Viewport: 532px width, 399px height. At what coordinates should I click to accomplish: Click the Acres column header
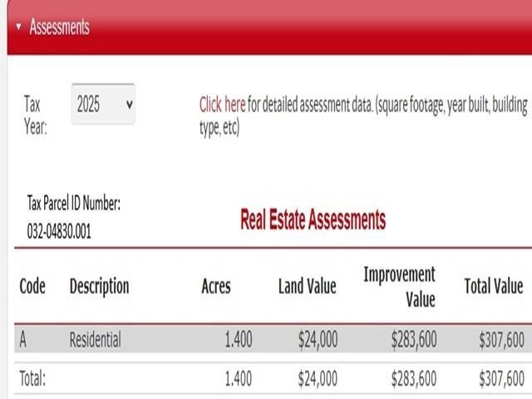216,286
